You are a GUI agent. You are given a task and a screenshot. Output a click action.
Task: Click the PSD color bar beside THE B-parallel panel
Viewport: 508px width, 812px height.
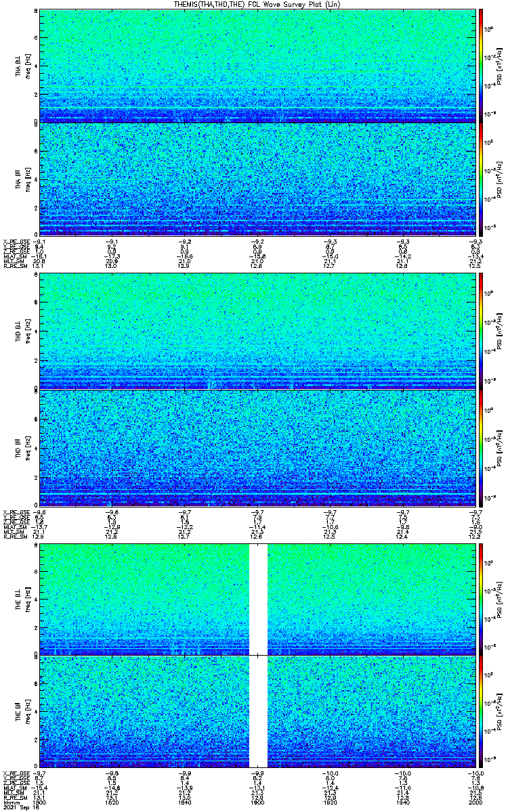pyautogui.click(x=481, y=712)
